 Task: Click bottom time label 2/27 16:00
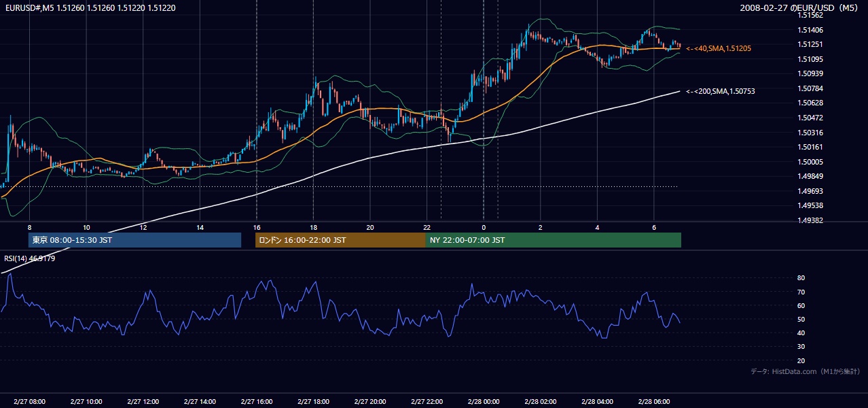point(257,402)
